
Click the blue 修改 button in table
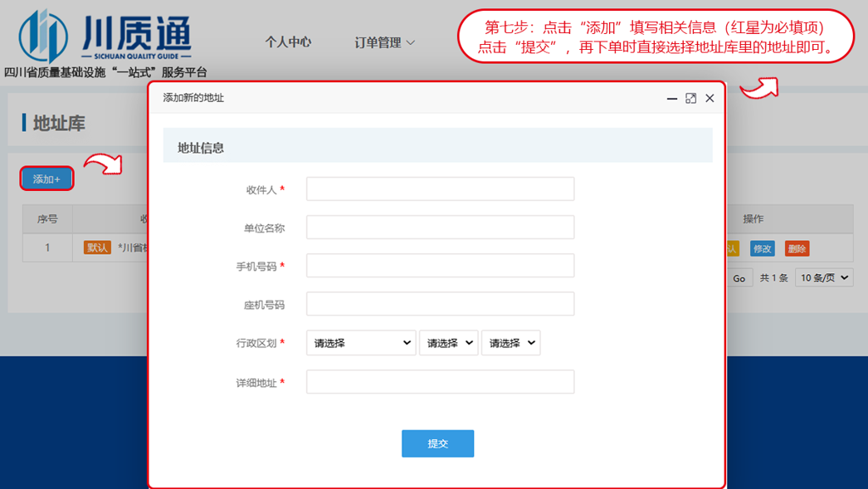(x=762, y=249)
